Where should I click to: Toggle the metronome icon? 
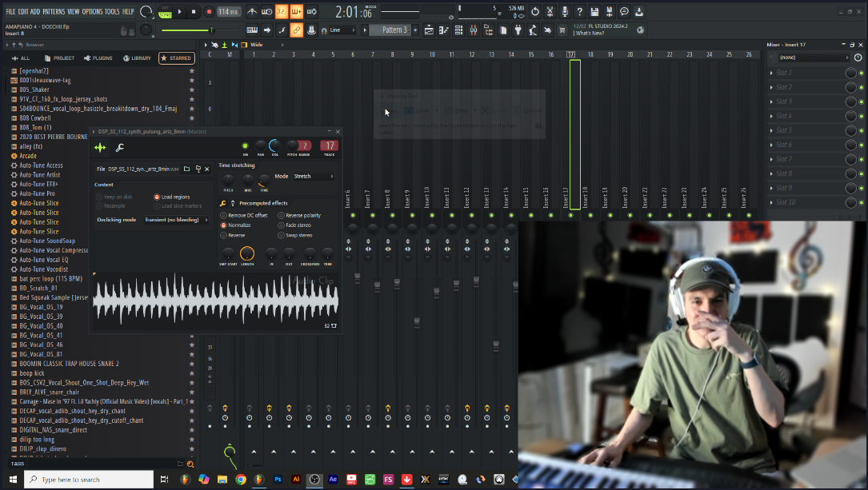(252, 12)
